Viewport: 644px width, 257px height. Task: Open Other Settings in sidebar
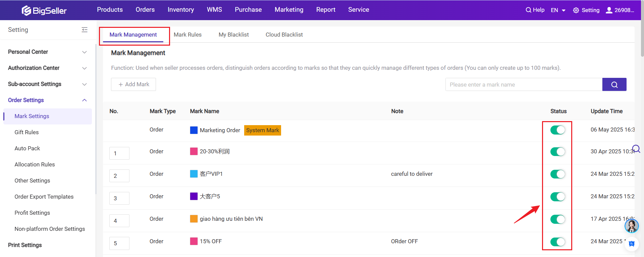(32, 181)
